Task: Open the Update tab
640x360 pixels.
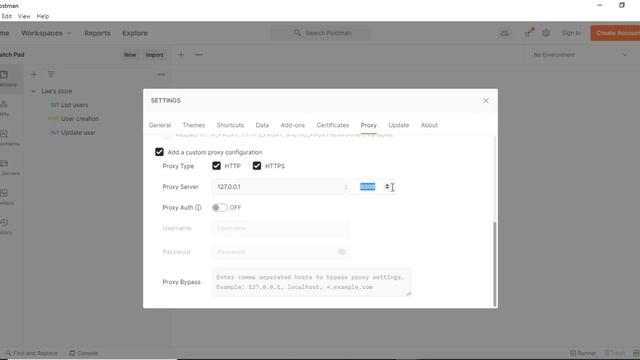Action: click(x=399, y=125)
